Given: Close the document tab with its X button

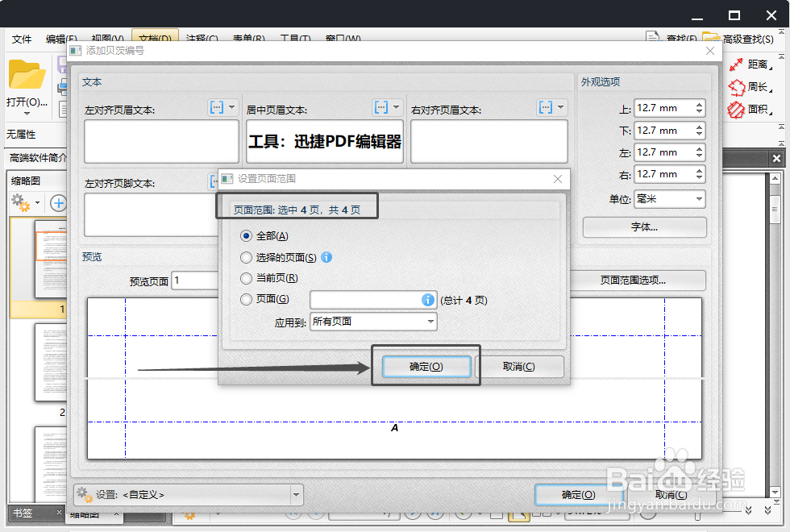Looking at the screenshot, I should pos(776,159).
